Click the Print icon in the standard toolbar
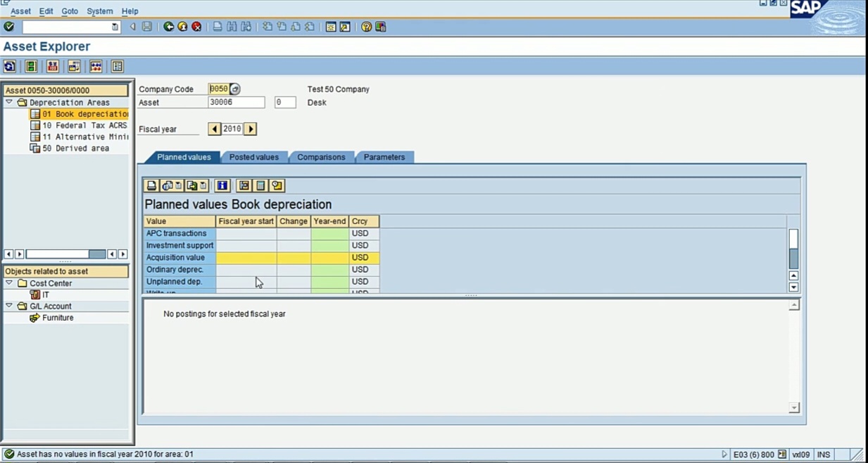 tap(218, 27)
